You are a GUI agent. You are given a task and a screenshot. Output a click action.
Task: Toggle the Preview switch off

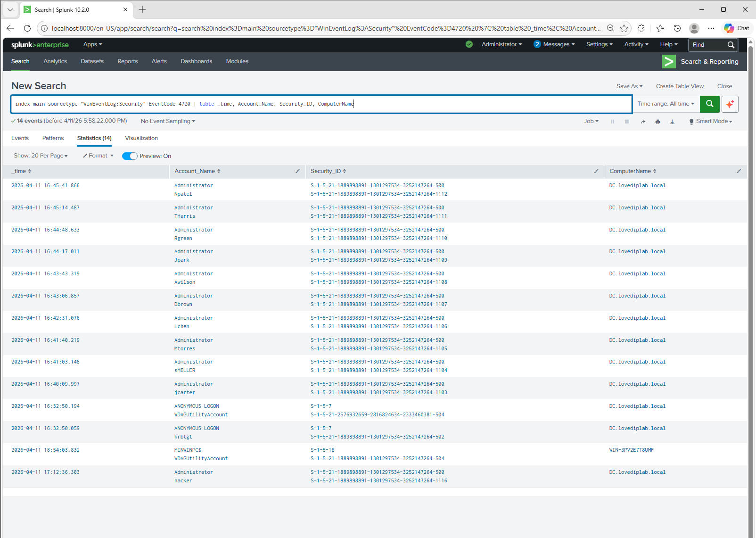click(130, 156)
